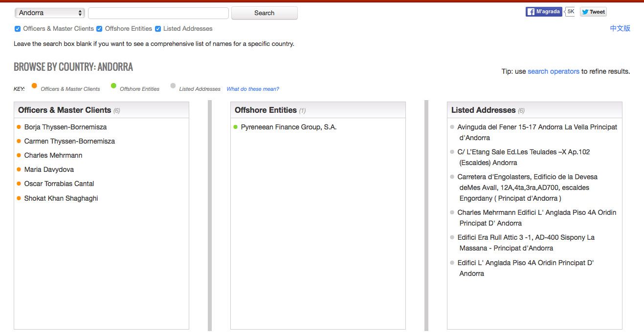This screenshot has width=644, height=334.
Task: Click the Facebook M'agrada like button
Action: (x=544, y=12)
